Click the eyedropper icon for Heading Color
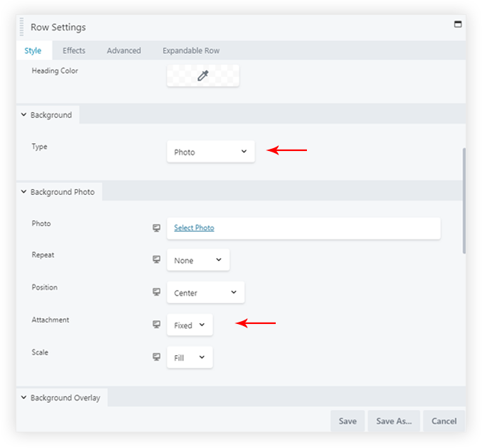 pos(203,76)
